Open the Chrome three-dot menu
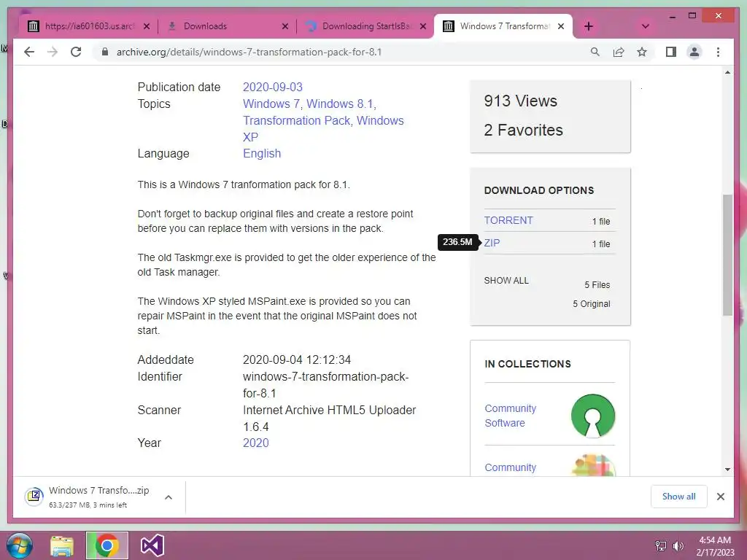The image size is (747, 560). point(718,52)
